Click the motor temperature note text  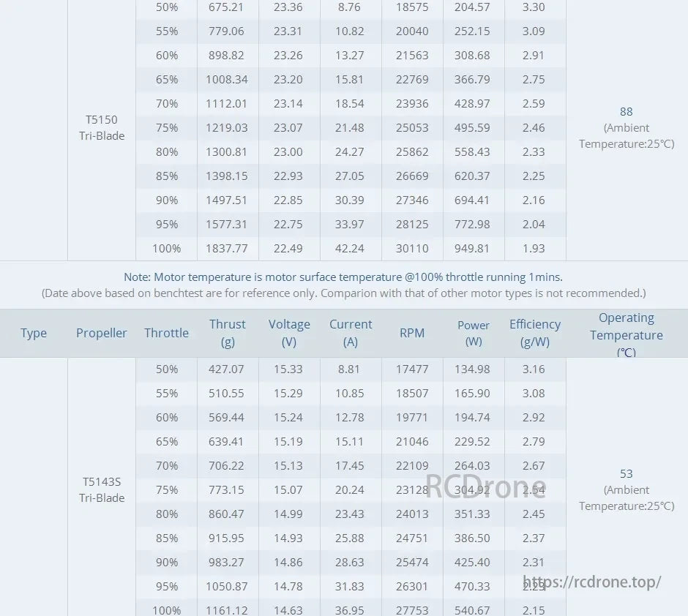tap(343, 277)
